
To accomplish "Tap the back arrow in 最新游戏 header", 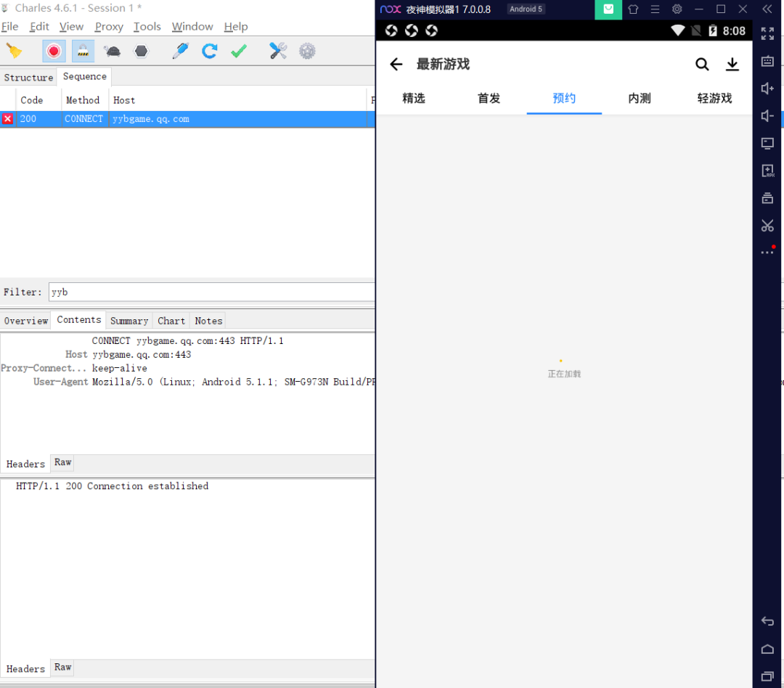I will (x=396, y=64).
